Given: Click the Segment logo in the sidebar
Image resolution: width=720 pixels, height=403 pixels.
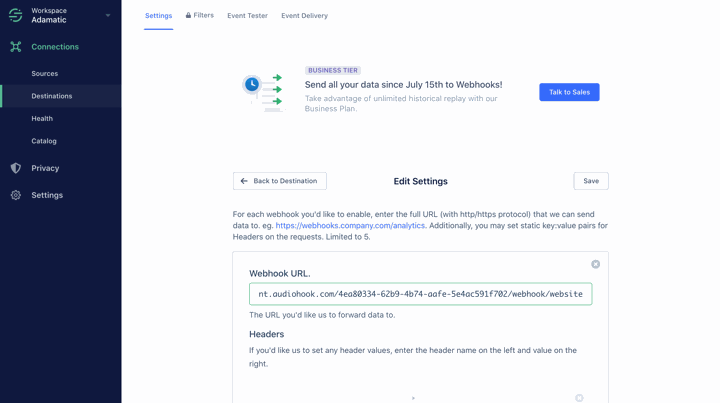Looking at the screenshot, I should [15, 15].
